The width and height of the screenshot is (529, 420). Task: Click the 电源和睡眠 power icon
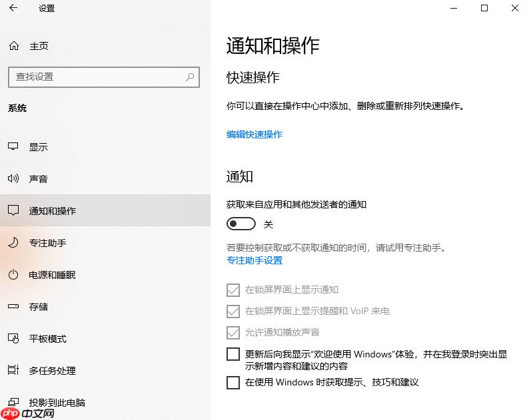pos(13,274)
